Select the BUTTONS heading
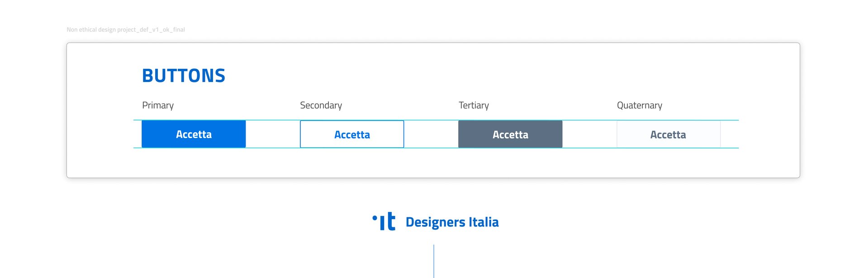Viewport: 868px width, 278px height. click(x=184, y=76)
